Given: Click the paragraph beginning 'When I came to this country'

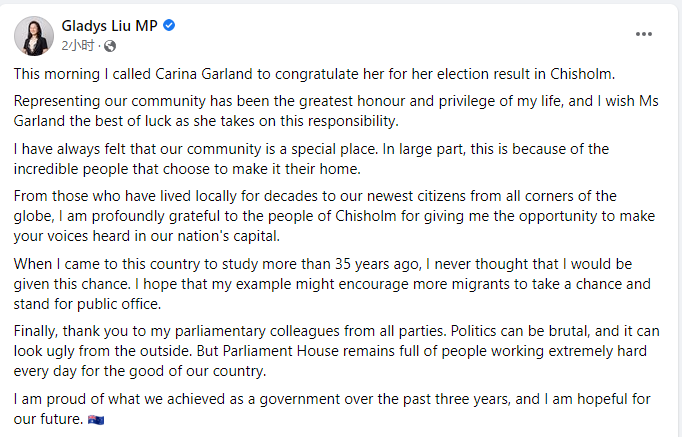Looking at the screenshot, I should pos(332,284).
